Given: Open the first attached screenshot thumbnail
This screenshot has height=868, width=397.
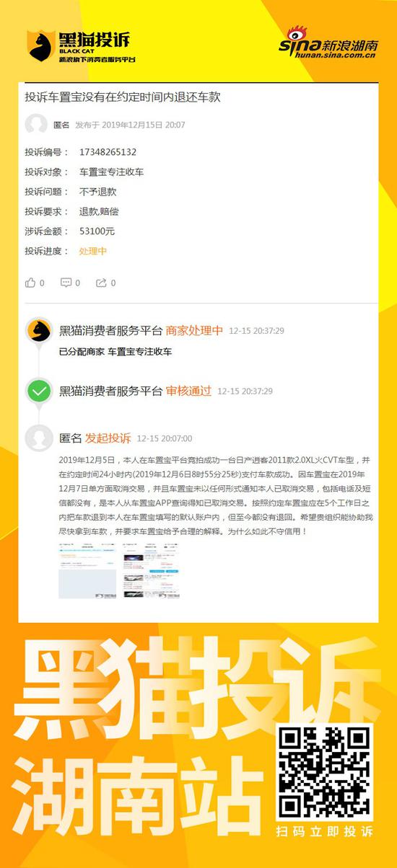Looking at the screenshot, I should coord(87,570).
